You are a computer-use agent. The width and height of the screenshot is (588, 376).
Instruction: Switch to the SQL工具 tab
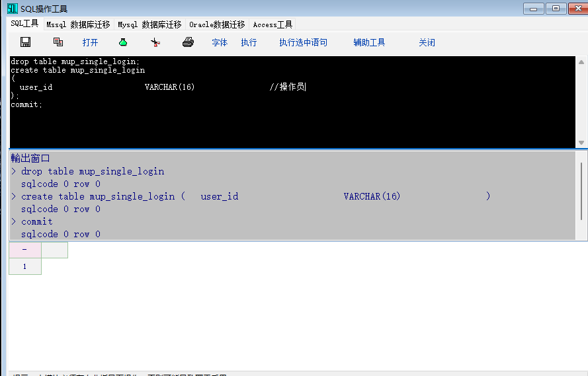click(x=24, y=24)
